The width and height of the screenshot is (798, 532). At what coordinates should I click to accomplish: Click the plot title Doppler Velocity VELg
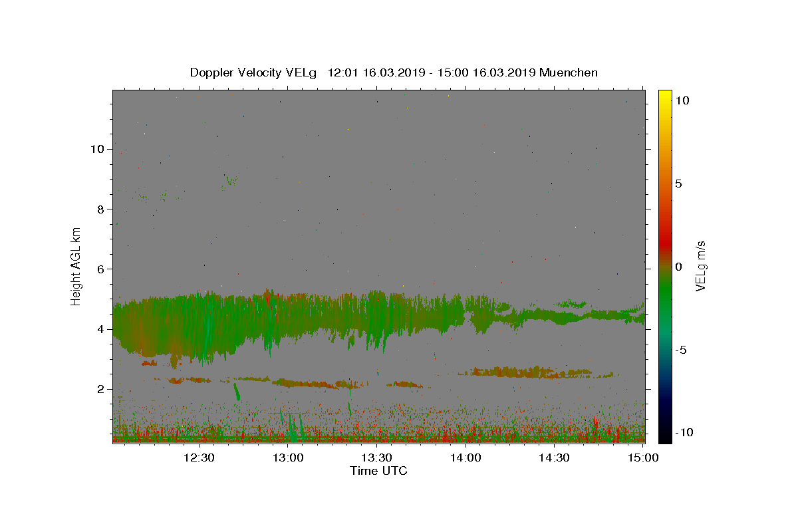253,72
